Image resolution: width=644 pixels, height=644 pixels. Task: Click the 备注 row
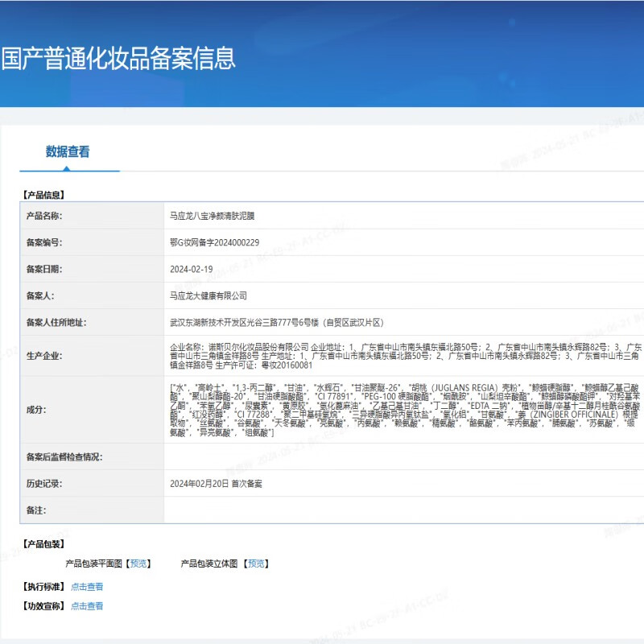tap(362, 510)
